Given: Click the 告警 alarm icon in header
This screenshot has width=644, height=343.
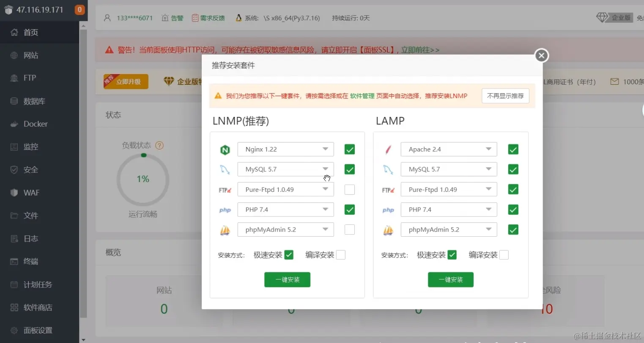Looking at the screenshot, I should tap(165, 18).
